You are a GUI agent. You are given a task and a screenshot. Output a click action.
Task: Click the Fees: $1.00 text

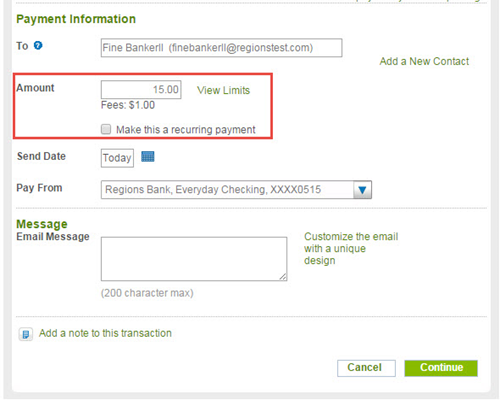click(x=128, y=105)
